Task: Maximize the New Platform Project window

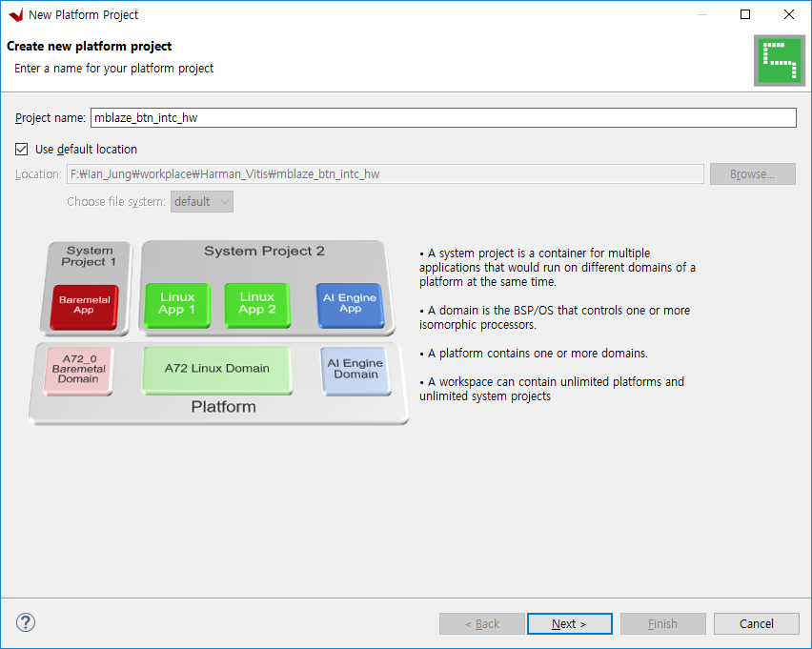Action: coord(745,14)
